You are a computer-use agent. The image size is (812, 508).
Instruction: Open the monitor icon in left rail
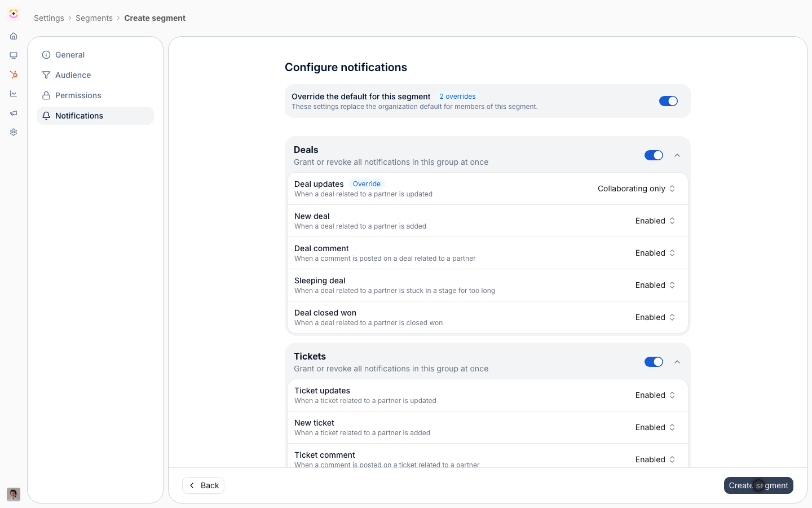coord(14,55)
